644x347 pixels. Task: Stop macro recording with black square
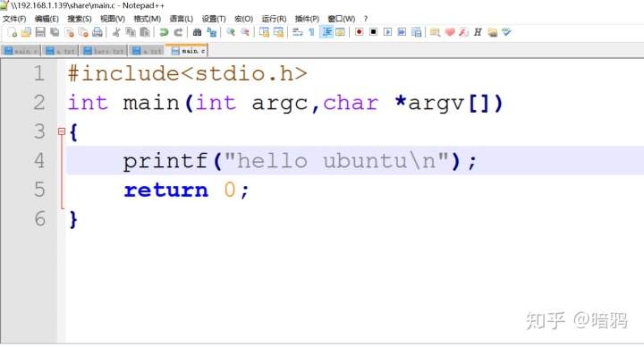click(373, 32)
